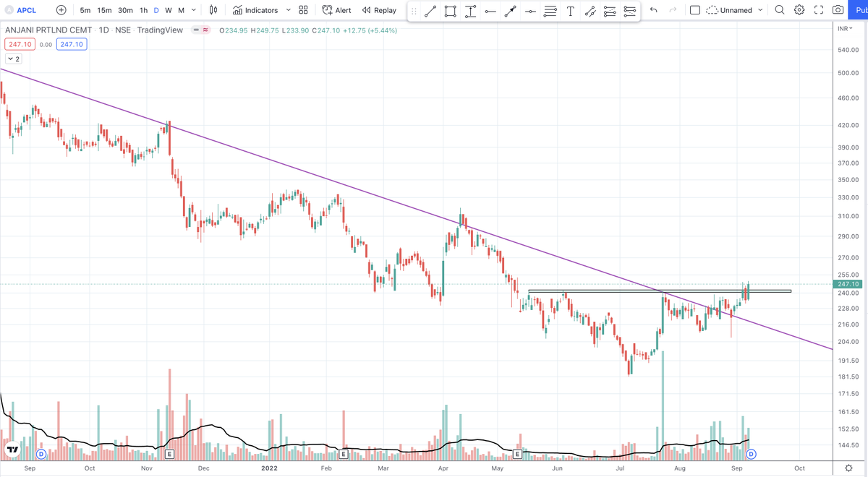Open the chart layout selector square

click(695, 10)
